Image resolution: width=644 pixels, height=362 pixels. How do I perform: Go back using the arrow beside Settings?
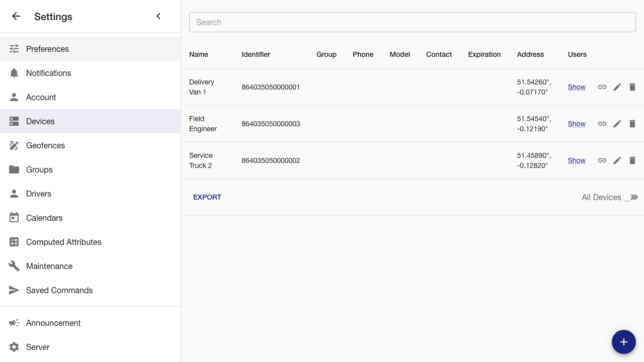[16, 16]
